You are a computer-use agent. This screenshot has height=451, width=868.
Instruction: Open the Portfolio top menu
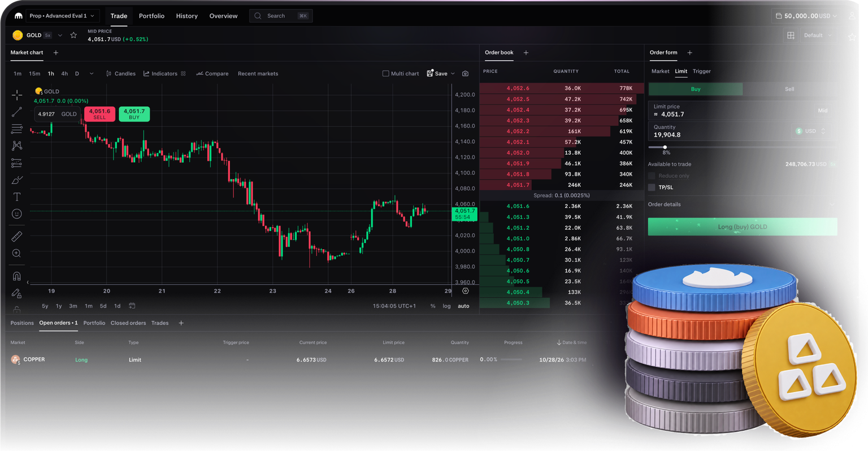(151, 16)
